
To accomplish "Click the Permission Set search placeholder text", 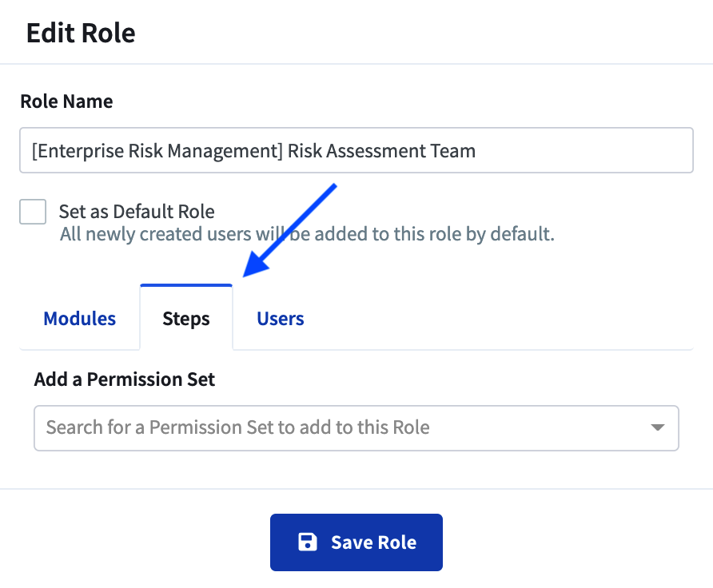I will (240, 427).
